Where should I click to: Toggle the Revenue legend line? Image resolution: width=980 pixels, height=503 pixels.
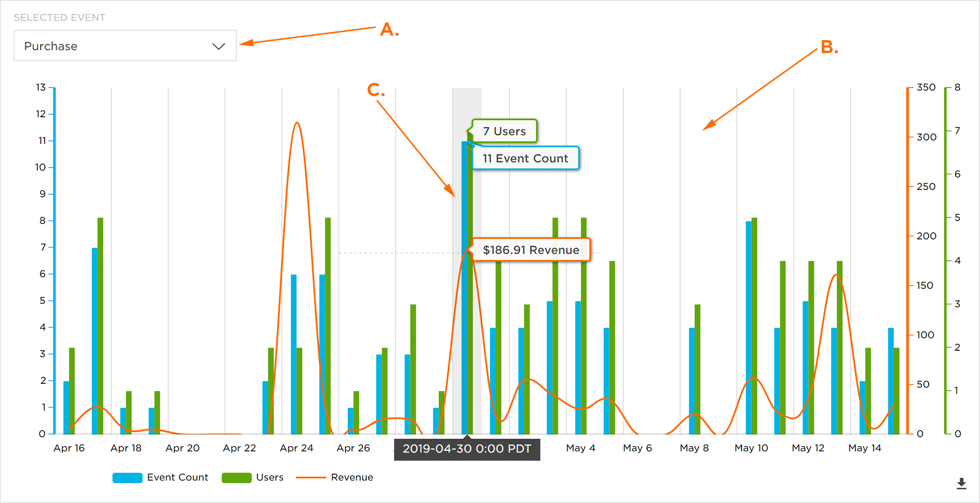(335, 478)
